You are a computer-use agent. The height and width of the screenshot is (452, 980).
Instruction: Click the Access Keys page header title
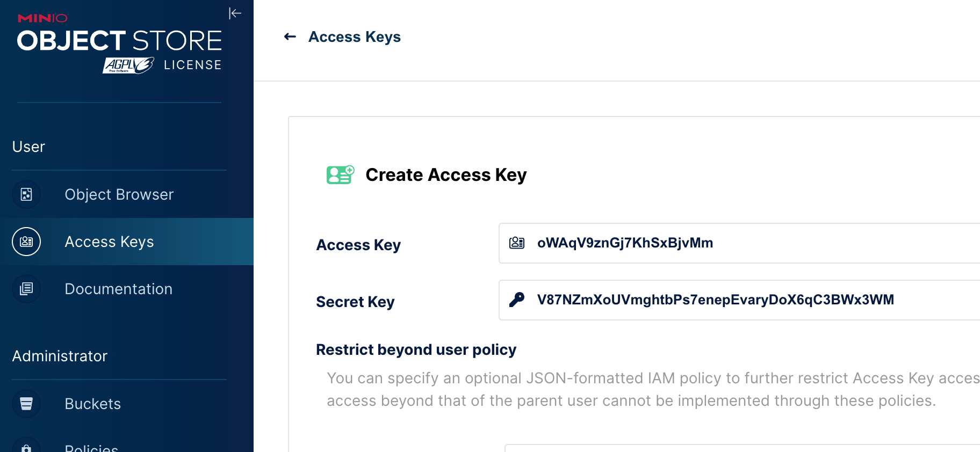tap(355, 37)
